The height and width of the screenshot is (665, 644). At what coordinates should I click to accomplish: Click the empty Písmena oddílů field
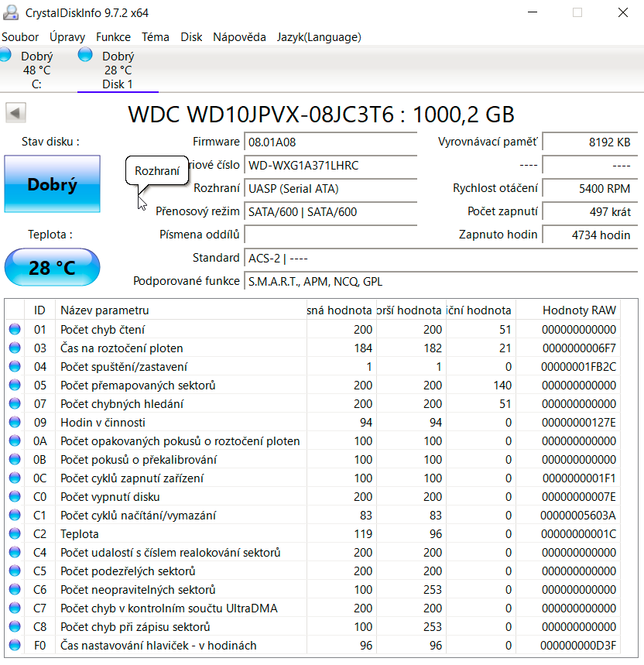[x=331, y=235]
